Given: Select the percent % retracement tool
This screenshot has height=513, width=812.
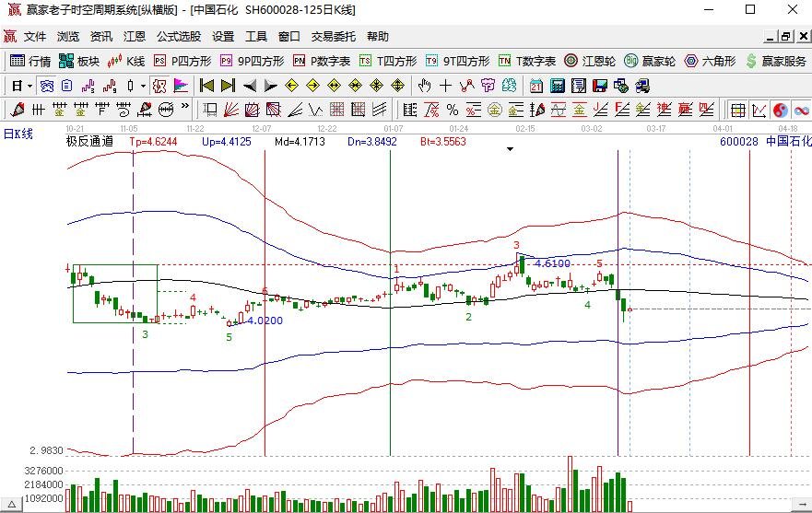Looking at the screenshot, I should [x=453, y=110].
